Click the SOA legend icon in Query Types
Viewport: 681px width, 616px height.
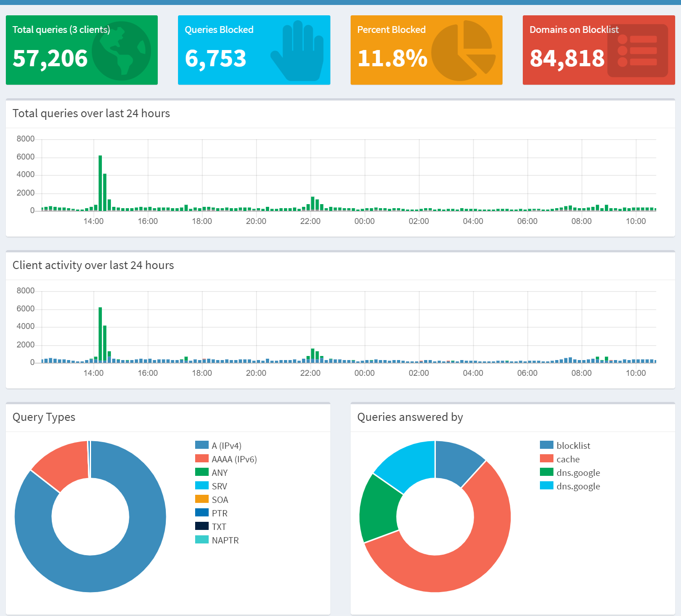coord(201,499)
